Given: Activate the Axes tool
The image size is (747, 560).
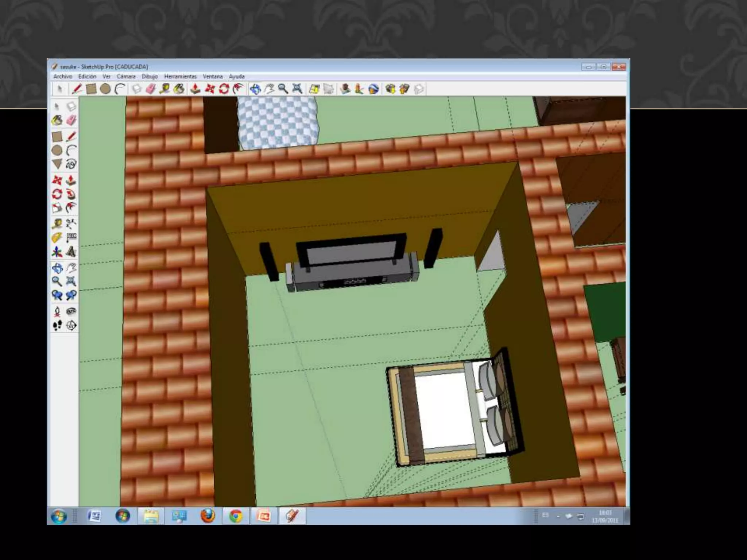Looking at the screenshot, I should [x=57, y=252].
